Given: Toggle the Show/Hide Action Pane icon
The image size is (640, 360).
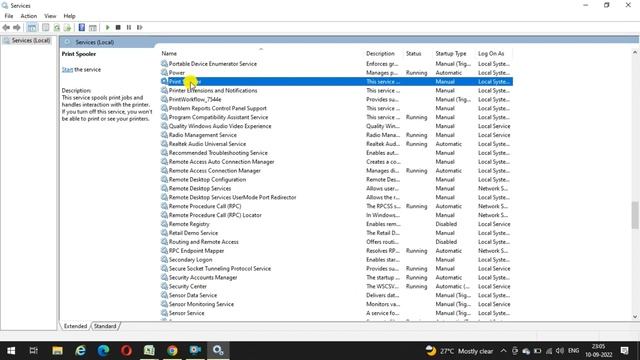Looking at the screenshot, I should click(93, 27).
